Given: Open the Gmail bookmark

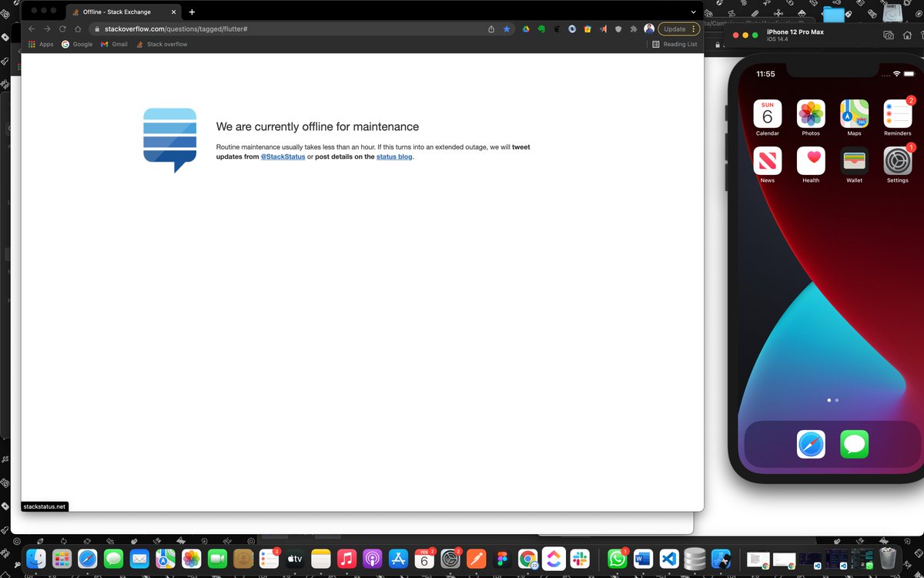Looking at the screenshot, I should pyautogui.click(x=114, y=44).
